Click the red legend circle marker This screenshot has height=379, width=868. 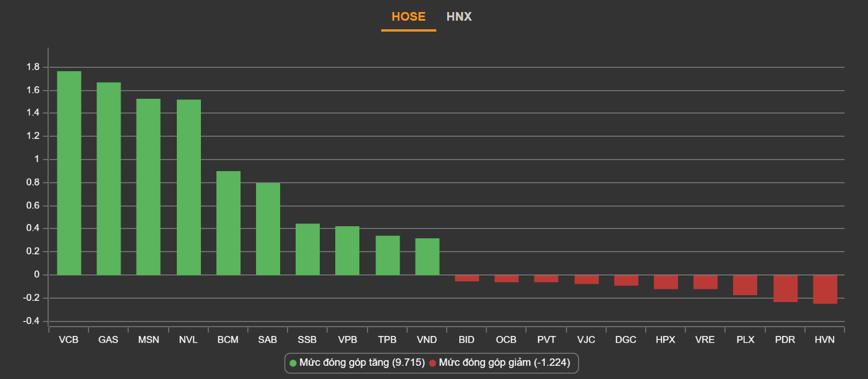pos(433,363)
